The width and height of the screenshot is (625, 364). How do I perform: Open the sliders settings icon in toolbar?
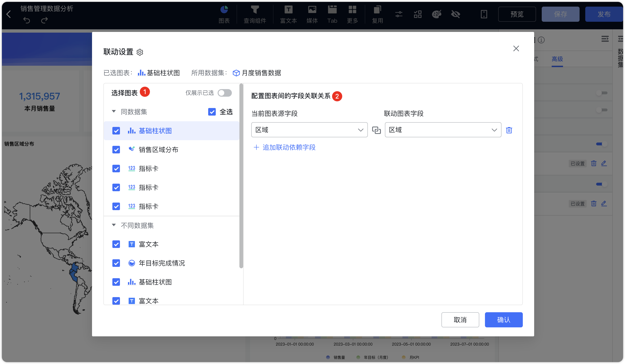(399, 14)
